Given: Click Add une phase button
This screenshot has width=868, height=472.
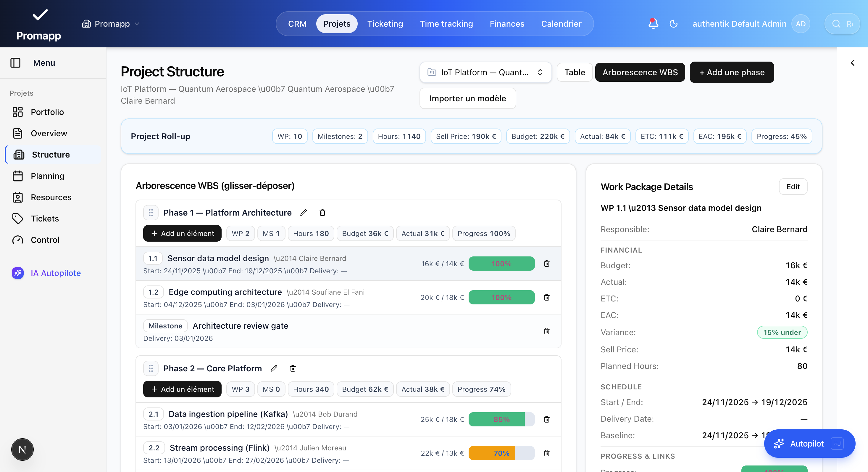Looking at the screenshot, I should (x=732, y=72).
